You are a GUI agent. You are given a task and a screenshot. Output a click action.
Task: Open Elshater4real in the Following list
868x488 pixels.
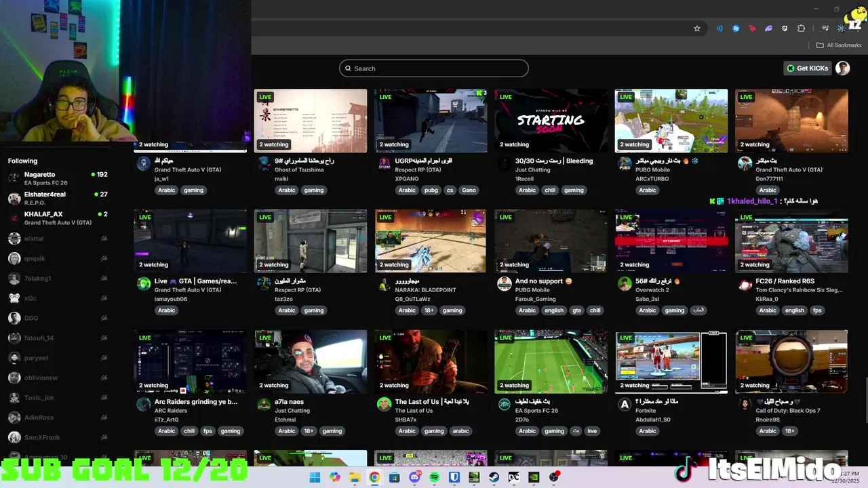[58, 198]
